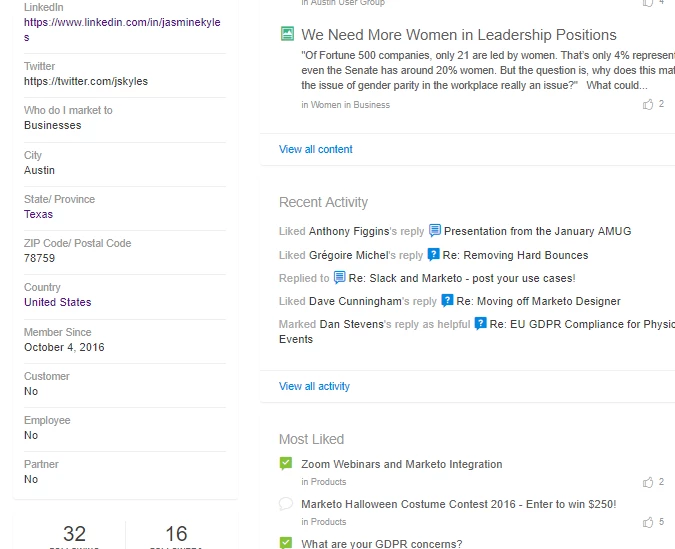Select Member Since date October 4, 2016
675x549 pixels.
click(x=64, y=347)
